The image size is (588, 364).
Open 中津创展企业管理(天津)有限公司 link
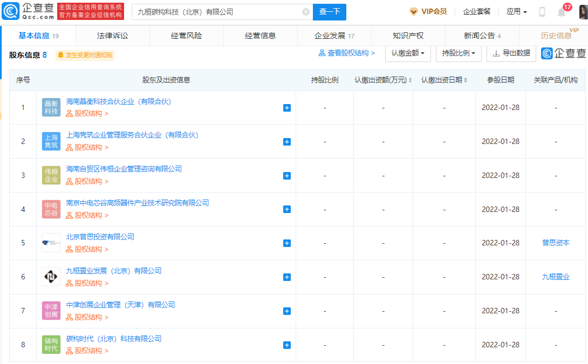tap(121, 305)
